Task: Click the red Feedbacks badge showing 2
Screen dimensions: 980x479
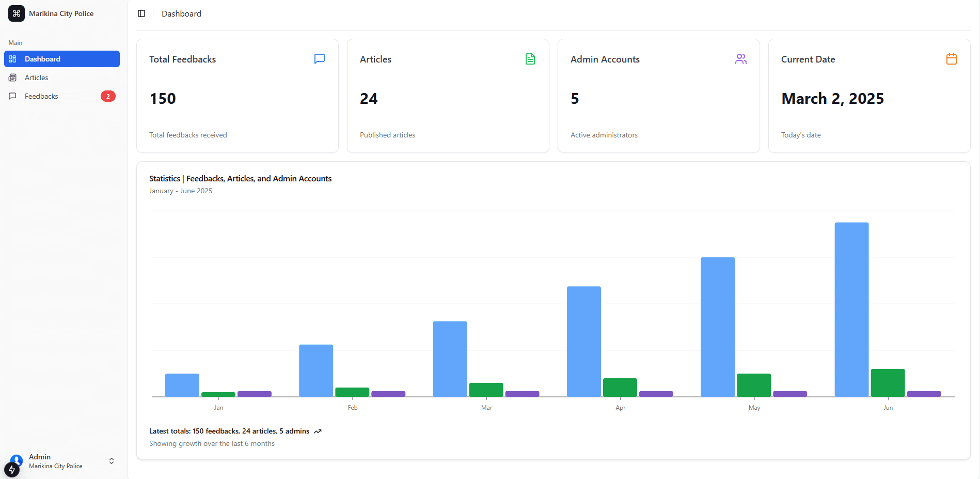Action: (108, 96)
